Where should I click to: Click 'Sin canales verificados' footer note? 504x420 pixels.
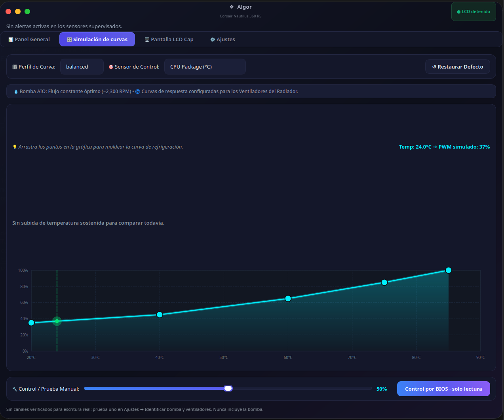(135, 409)
